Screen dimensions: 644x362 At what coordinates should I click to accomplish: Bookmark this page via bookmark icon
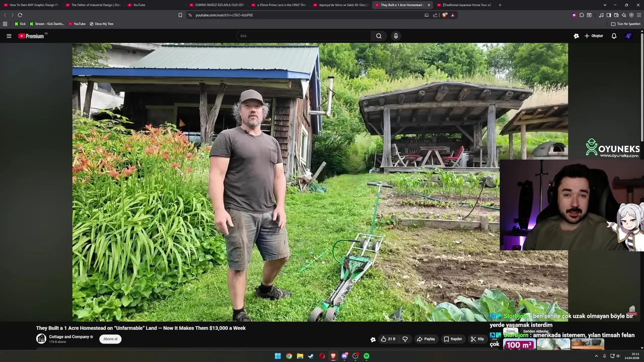pos(180,15)
